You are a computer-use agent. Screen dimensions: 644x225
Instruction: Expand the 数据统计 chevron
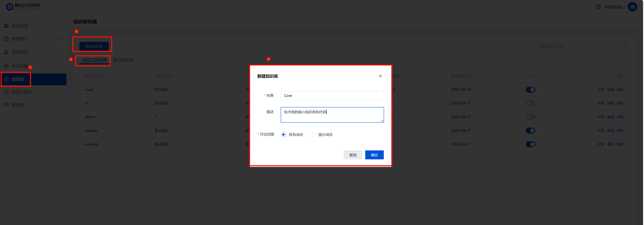tap(61, 38)
